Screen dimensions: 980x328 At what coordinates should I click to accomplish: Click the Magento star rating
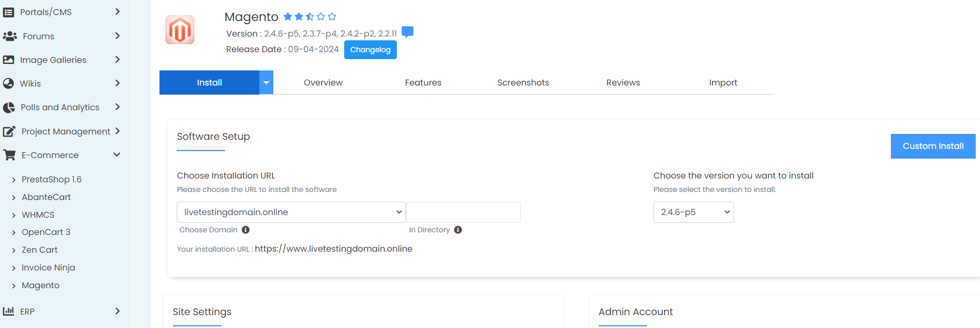(x=310, y=17)
